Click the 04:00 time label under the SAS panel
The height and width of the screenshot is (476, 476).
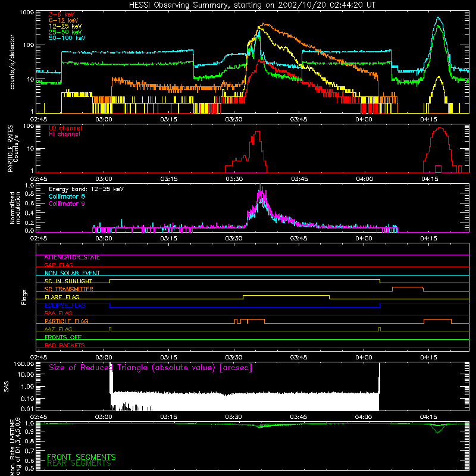coord(364,417)
